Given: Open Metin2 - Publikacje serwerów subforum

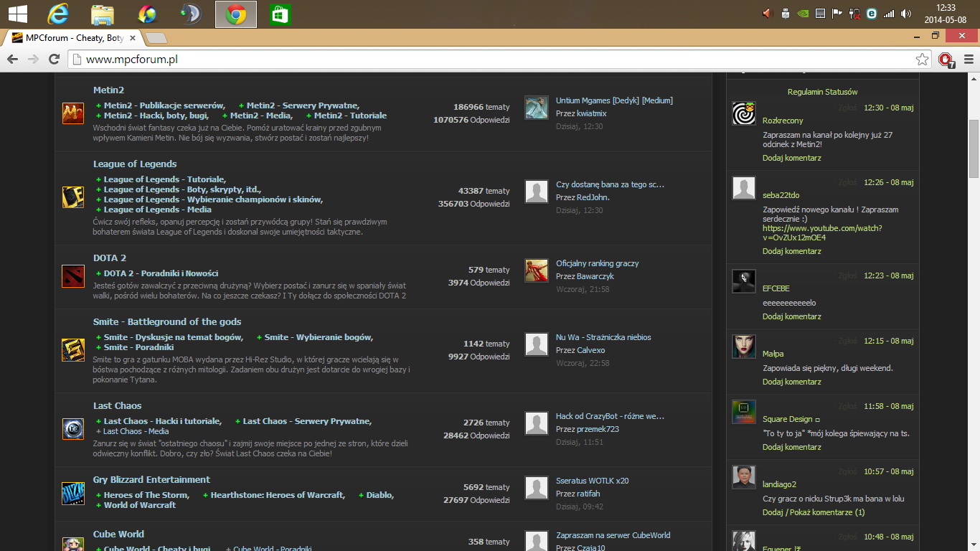Looking at the screenshot, I should click(164, 105).
